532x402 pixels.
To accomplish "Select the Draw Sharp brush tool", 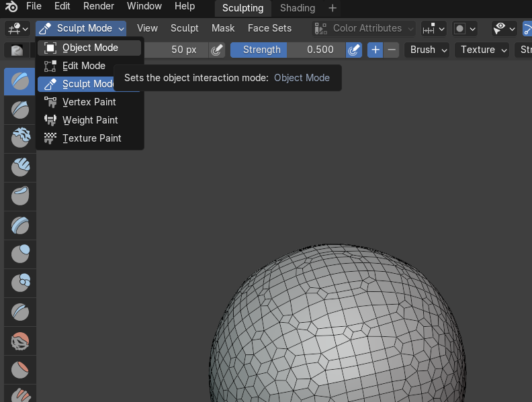I will point(20,110).
